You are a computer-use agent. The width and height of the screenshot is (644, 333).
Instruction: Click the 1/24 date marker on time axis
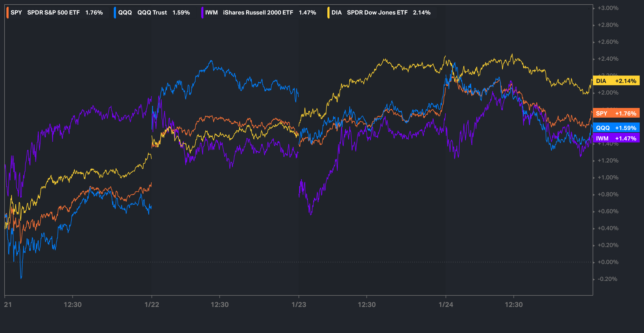pos(446,305)
